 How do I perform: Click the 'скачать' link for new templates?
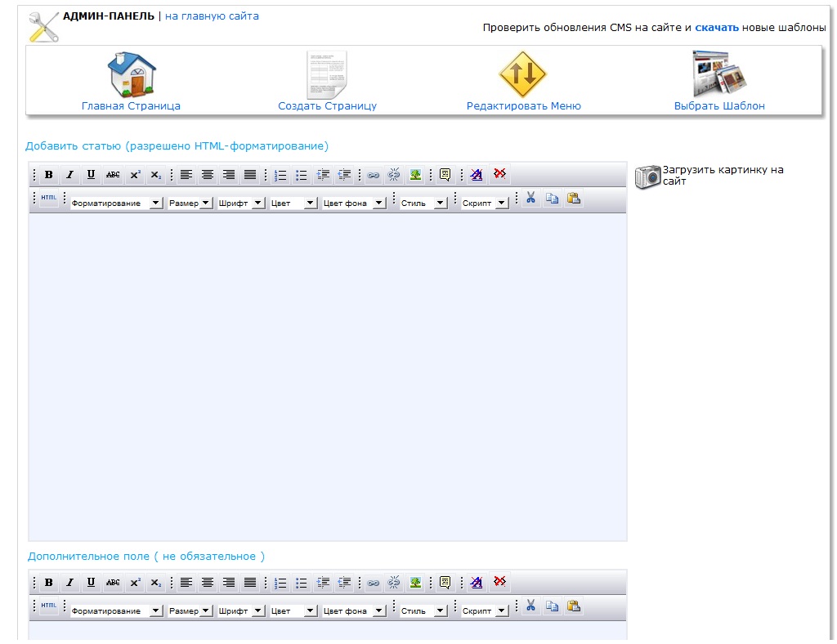[717, 28]
